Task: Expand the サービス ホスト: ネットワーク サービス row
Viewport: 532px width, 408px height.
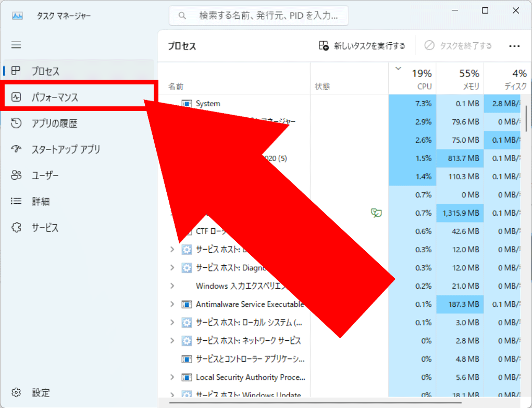Action: pos(172,341)
